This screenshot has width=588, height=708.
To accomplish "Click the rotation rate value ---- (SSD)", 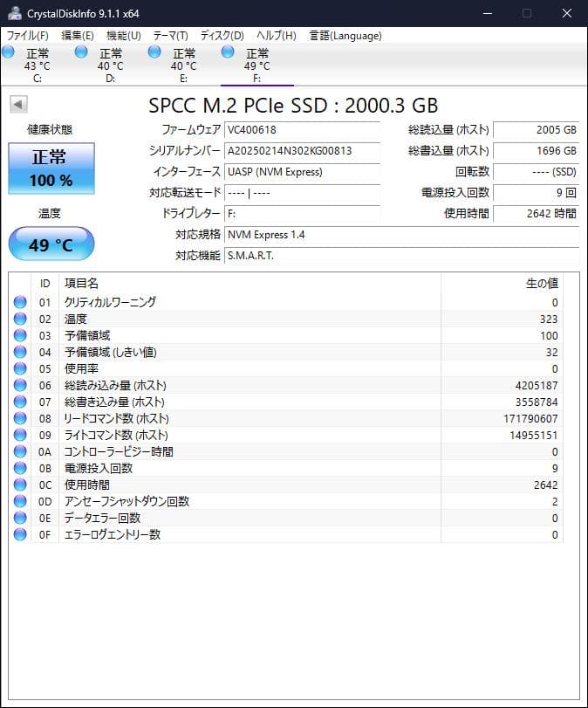I will pyautogui.click(x=537, y=172).
